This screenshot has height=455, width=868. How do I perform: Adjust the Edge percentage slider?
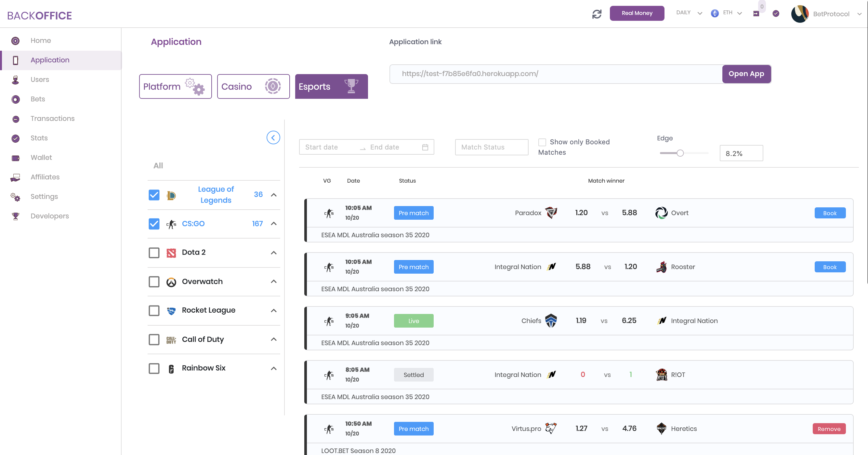680,153
